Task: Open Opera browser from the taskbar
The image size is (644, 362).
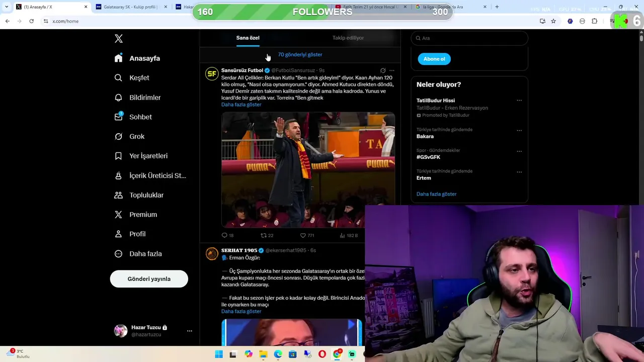Action: tap(322, 354)
